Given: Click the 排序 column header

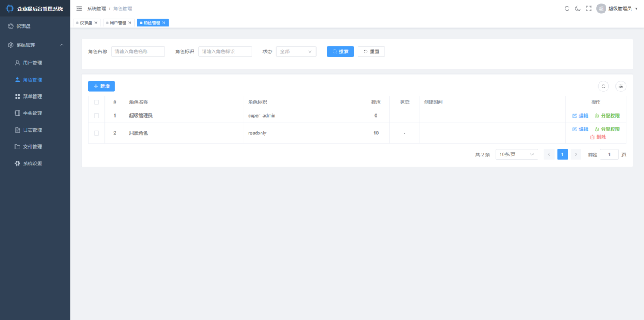Looking at the screenshot, I should [376, 103].
